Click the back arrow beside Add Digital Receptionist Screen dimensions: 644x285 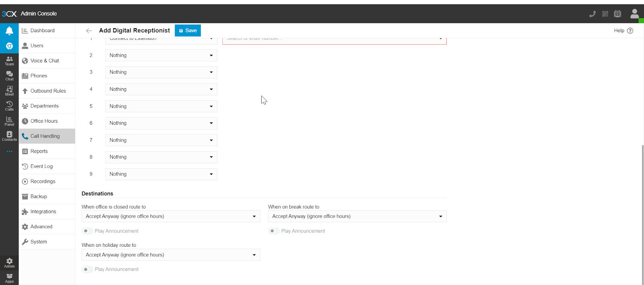click(x=89, y=31)
